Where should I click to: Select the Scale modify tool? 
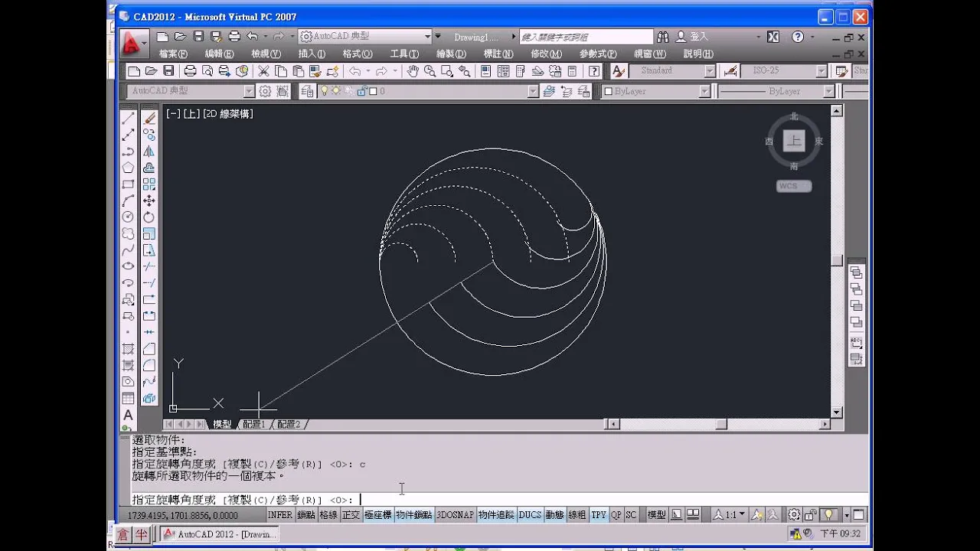149,233
